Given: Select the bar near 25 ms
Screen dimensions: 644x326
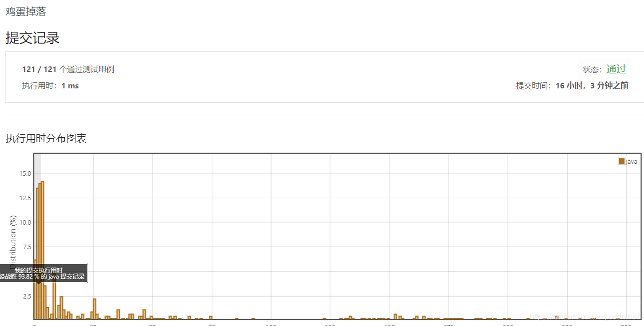Looking at the screenshot, I should [x=94, y=309].
